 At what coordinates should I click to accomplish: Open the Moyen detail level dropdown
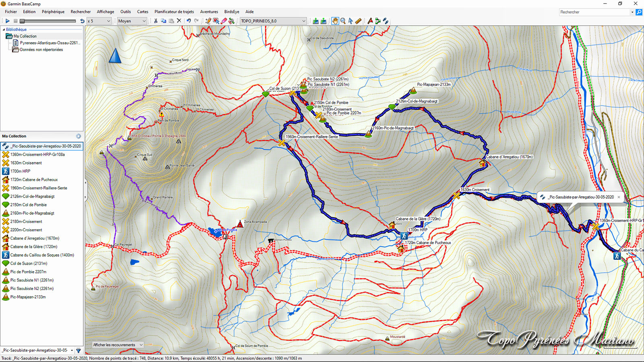(132, 21)
